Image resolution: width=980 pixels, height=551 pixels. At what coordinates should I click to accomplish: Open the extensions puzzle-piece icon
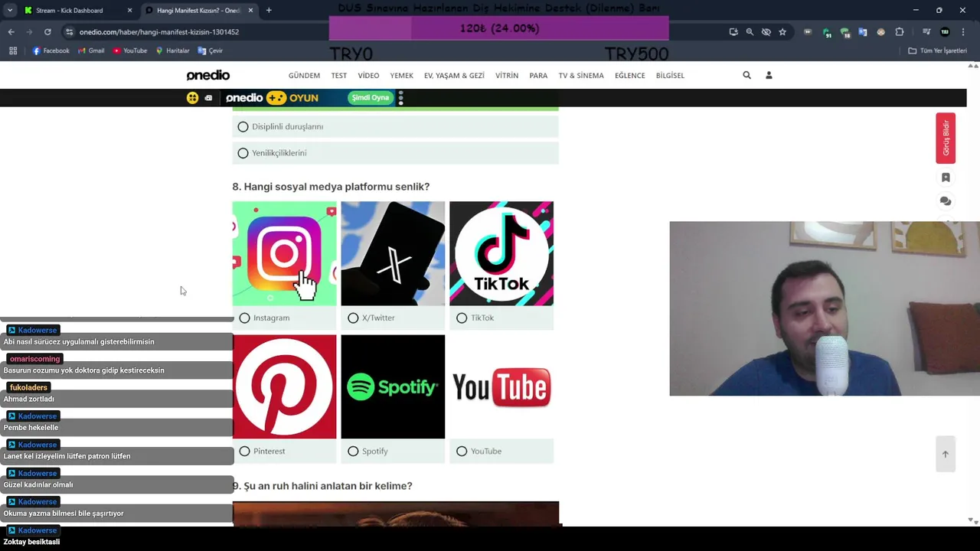coord(900,32)
